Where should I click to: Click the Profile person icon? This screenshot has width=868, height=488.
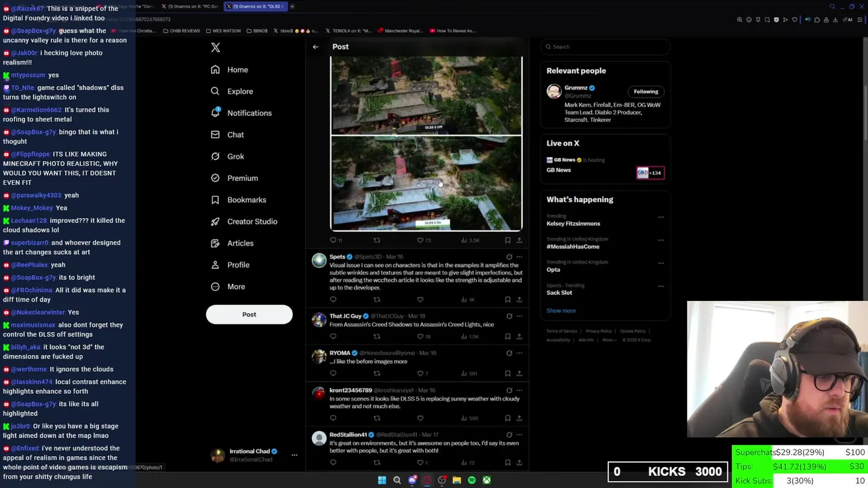pos(215,265)
